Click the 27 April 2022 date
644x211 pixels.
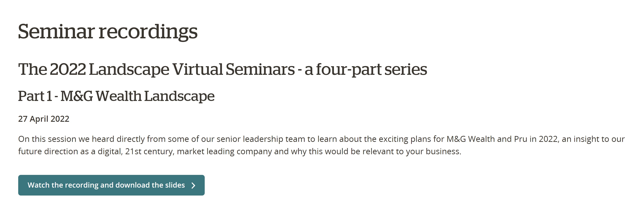click(x=44, y=119)
